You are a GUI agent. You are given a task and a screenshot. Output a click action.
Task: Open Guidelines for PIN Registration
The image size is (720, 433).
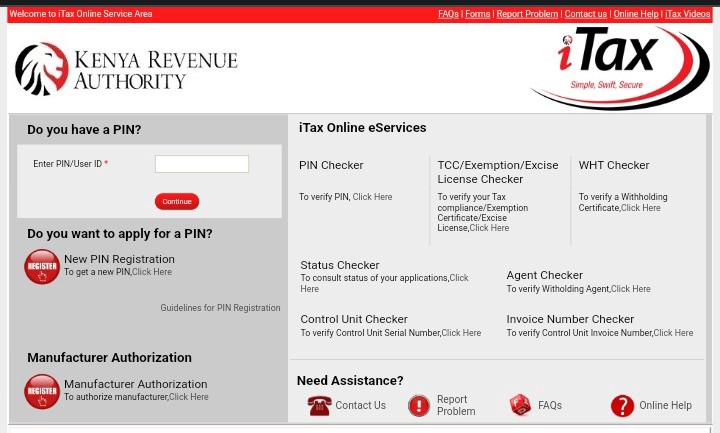point(220,308)
